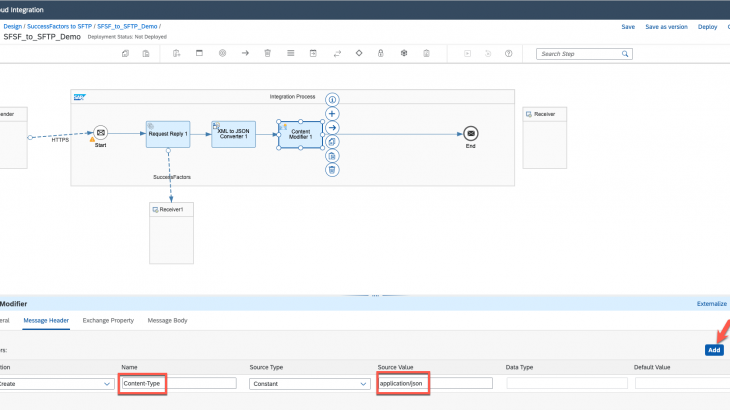This screenshot has width=730, height=410.
Task: Select the Receiver1 participant box
Action: [x=171, y=233]
